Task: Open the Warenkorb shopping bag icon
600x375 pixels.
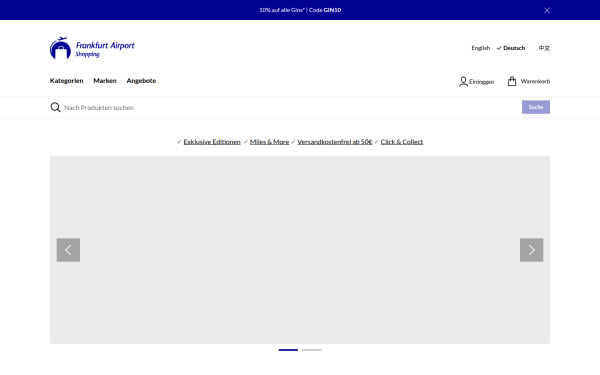Action: point(512,81)
